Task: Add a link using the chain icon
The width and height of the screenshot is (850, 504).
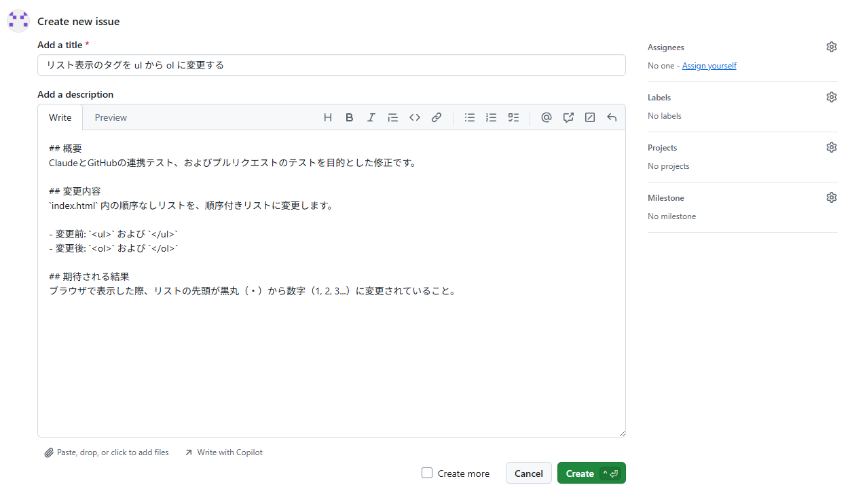Action: point(437,117)
